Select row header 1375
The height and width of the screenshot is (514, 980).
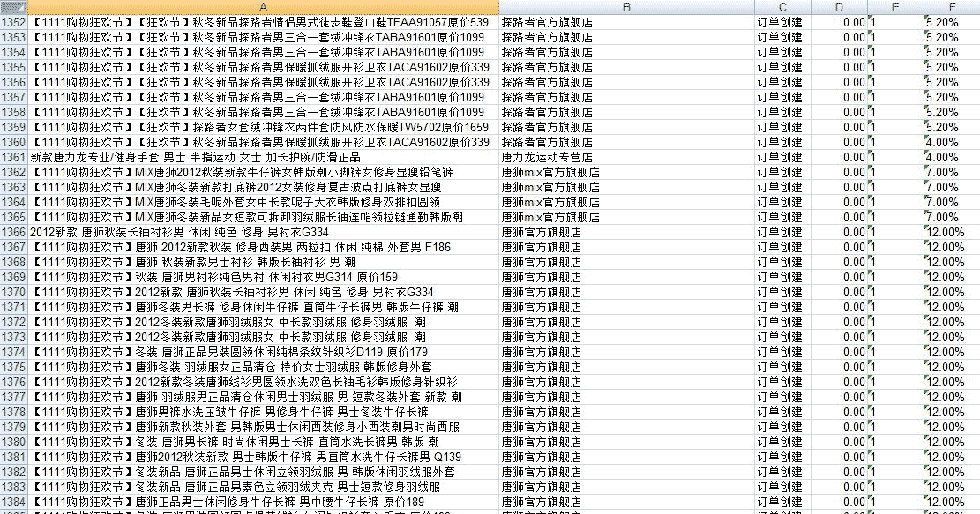coord(14,368)
